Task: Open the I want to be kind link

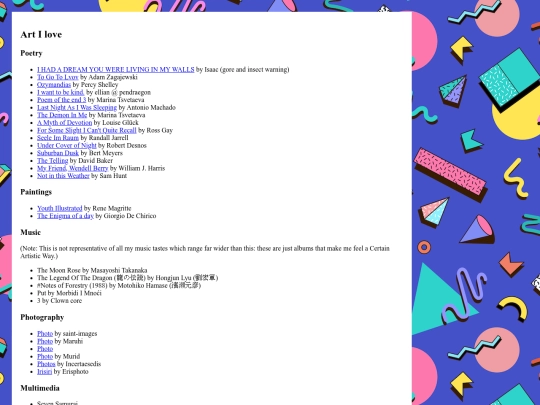Action: (x=61, y=92)
